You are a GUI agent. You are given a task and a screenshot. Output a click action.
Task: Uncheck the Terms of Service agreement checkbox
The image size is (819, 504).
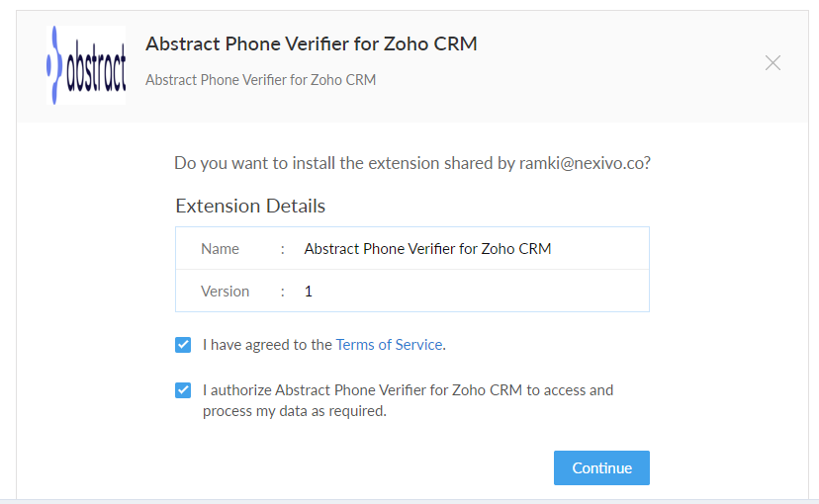[x=183, y=345]
